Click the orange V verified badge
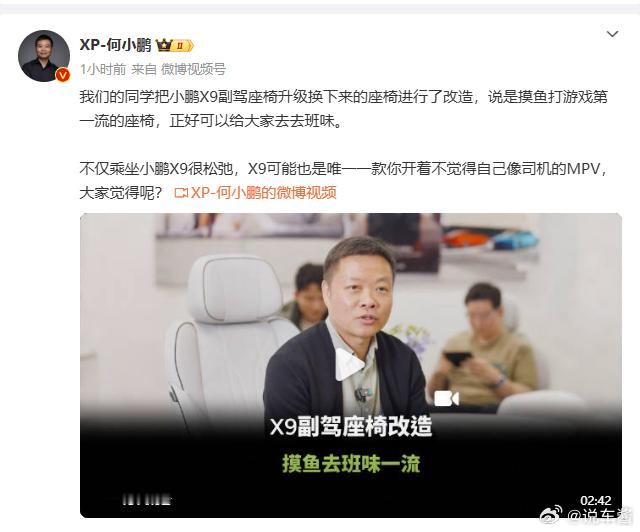Image resolution: width=640 pixels, height=532 pixels. 62,75
